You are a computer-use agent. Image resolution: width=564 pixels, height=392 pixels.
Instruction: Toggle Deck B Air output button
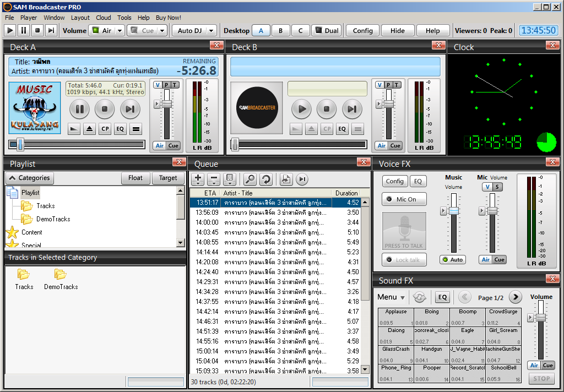[382, 146]
